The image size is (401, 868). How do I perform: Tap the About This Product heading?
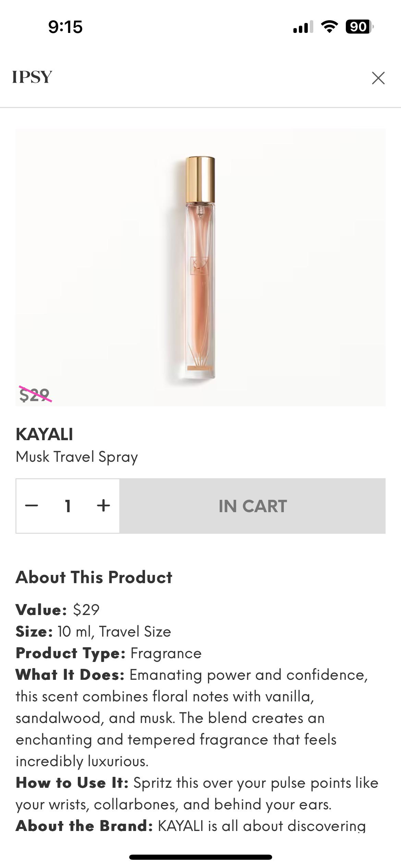coord(94,577)
